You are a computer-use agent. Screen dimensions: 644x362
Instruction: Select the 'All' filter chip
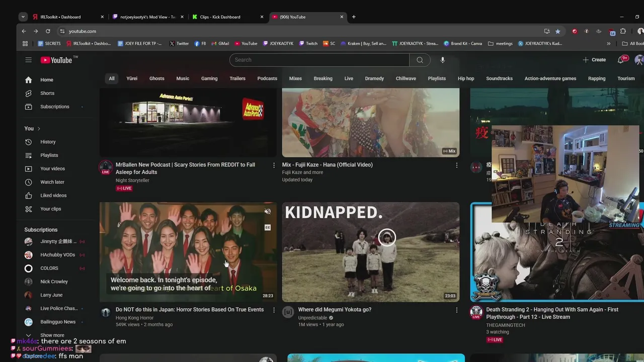pyautogui.click(x=112, y=78)
